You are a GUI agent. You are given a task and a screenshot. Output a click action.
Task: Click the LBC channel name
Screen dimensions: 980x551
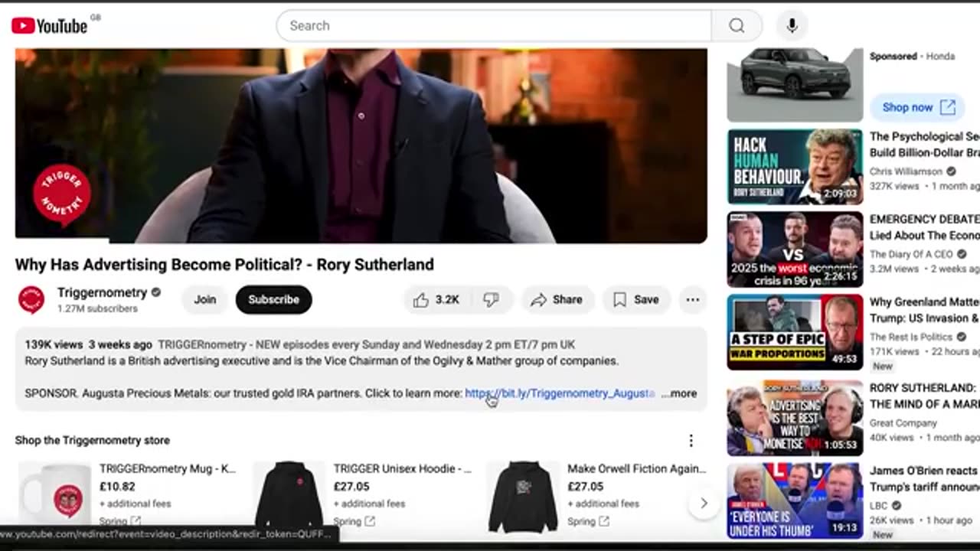pyautogui.click(x=880, y=505)
